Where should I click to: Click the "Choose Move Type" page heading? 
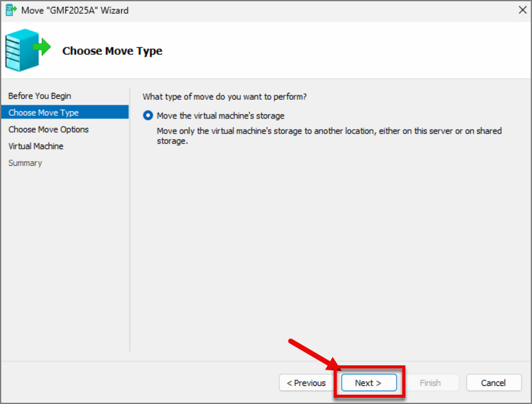(x=112, y=51)
